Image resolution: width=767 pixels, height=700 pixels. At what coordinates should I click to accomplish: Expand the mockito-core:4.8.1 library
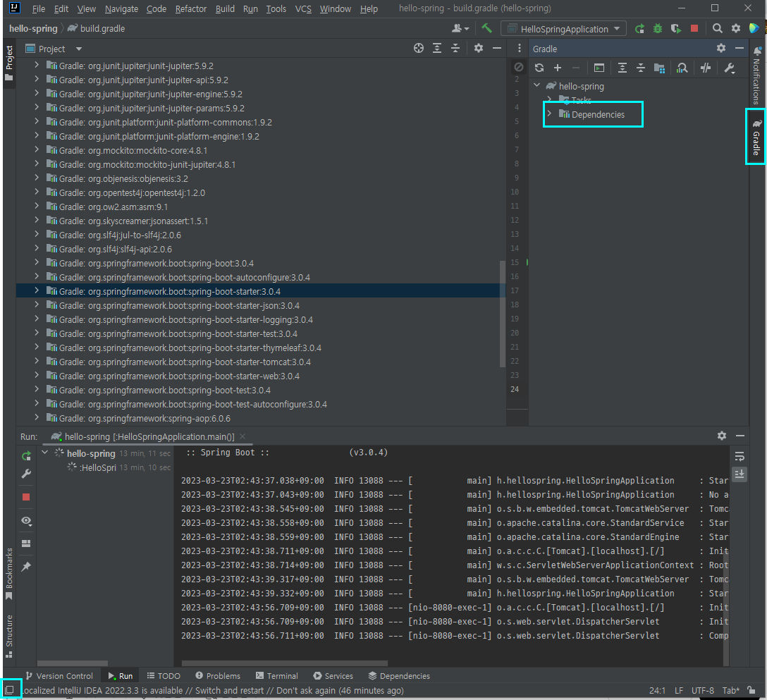point(37,149)
